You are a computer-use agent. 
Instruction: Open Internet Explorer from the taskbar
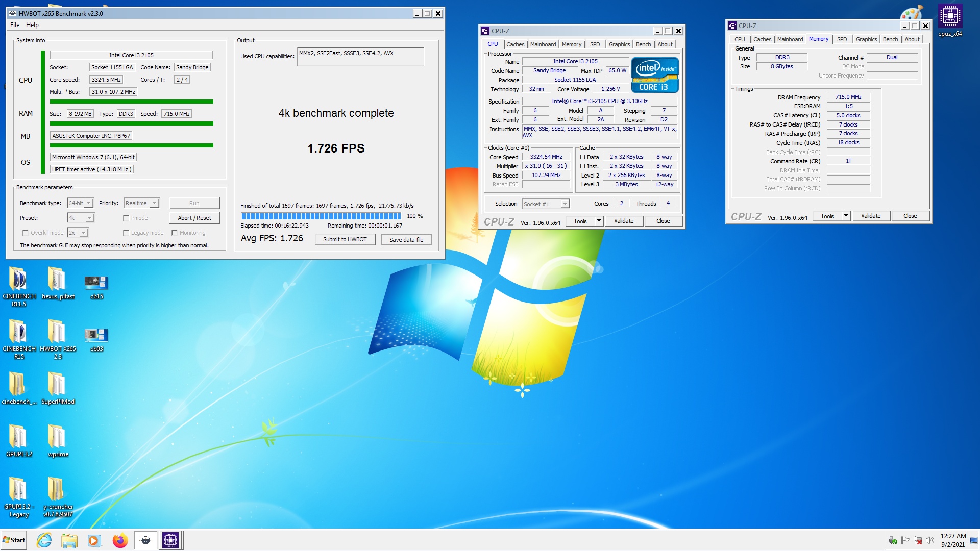coord(44,540)
